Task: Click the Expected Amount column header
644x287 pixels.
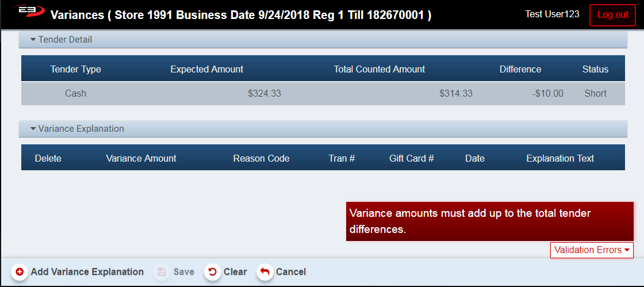Action: click(207, 69)
